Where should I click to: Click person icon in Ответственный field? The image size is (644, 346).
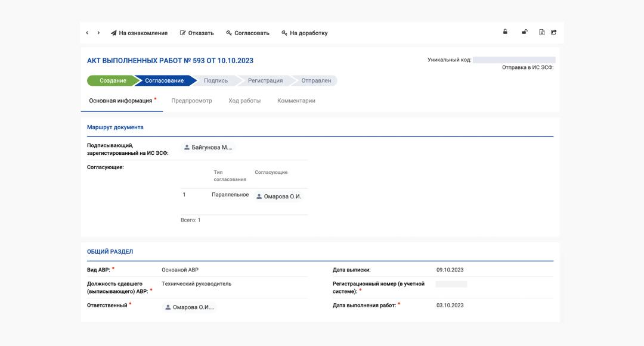[x=168, y=307]
